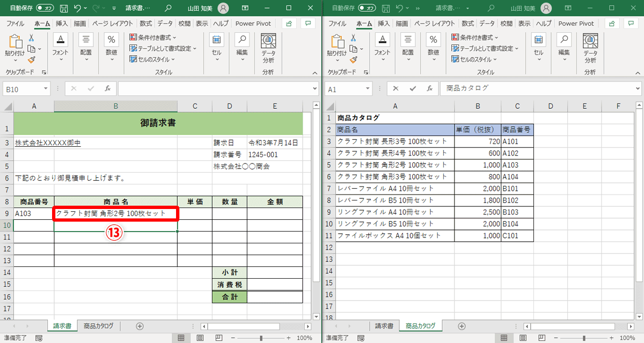Click Undo icon in left window
This screenshot has height=343, width=644.
point(78,8)
